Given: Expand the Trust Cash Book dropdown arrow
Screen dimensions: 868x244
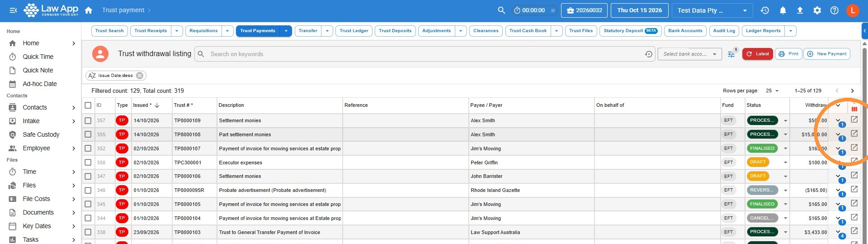Looking at the screenshot, I should [x=557, y=31].
